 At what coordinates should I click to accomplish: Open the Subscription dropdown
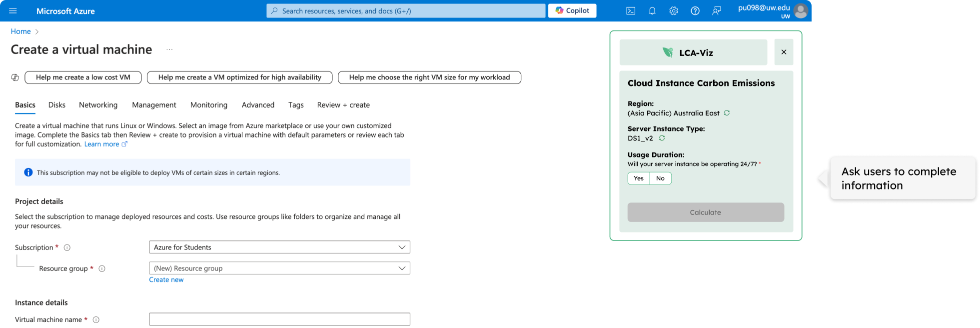point(279,247)
